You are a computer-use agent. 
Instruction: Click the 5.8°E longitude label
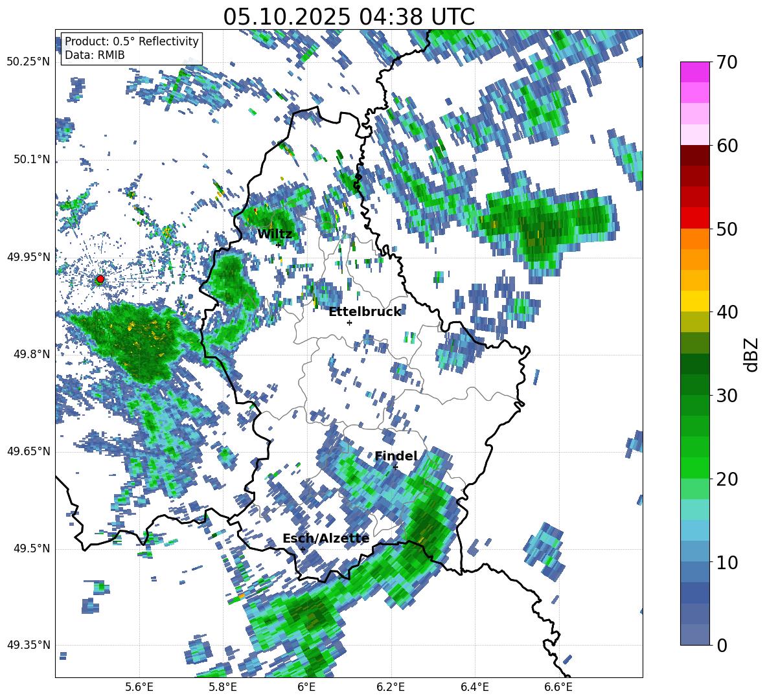223,687
